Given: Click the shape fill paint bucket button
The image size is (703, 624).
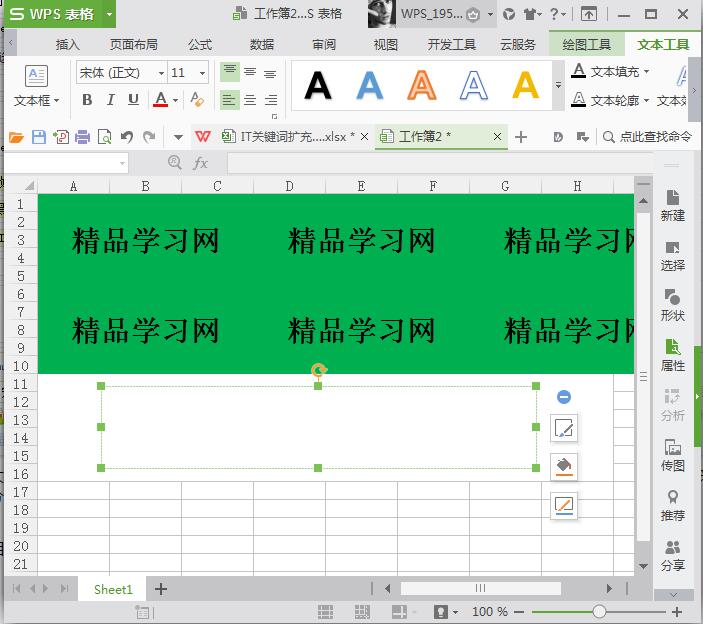Looking at the screenshot, I should [564, 467].
